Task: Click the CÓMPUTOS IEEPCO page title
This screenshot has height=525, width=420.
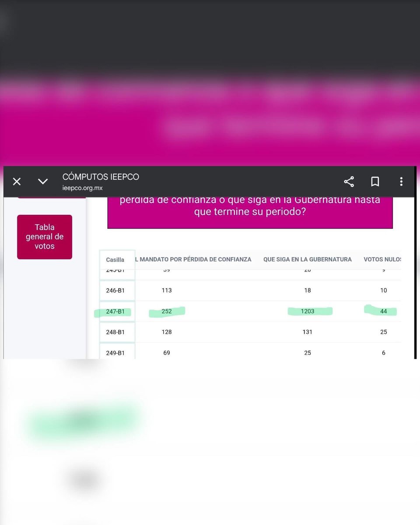Action: tap(101, 177)
